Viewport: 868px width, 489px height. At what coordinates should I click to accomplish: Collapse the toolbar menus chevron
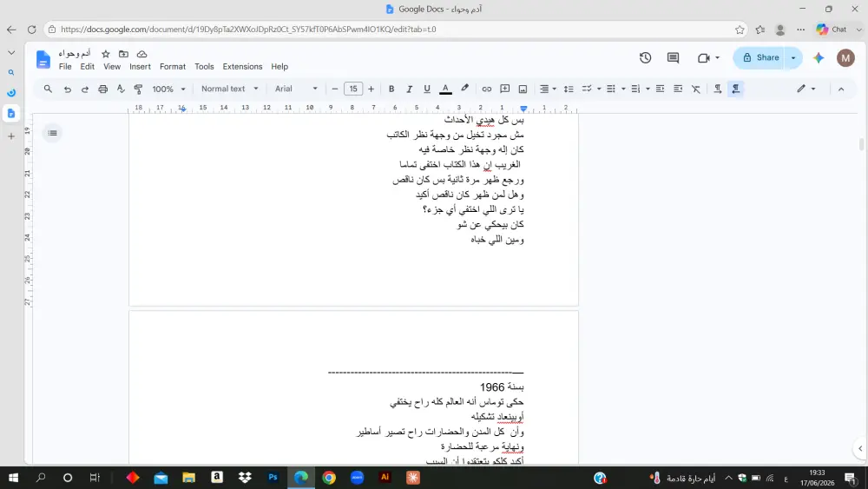tap(841, 89)
